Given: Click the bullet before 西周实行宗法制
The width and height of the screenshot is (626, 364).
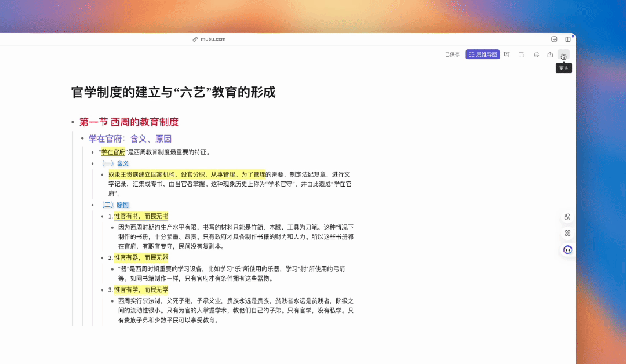Looking at the screenshot, I should 112,301.
